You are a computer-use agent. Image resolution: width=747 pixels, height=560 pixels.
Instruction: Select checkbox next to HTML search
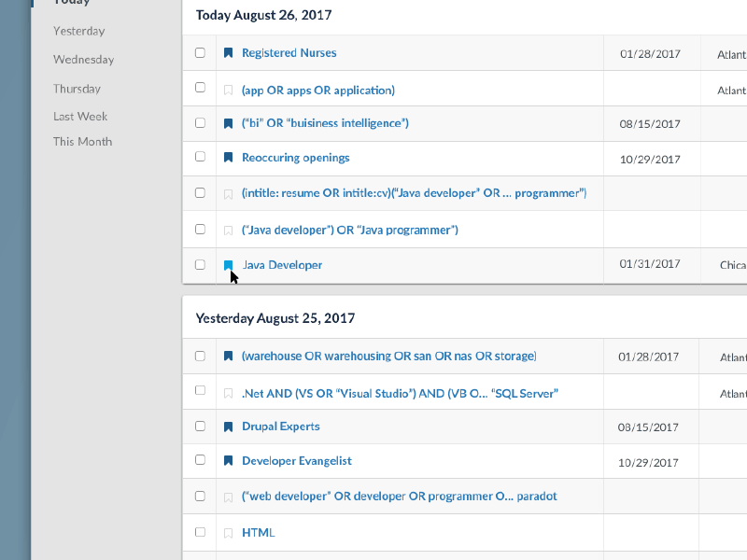pos(200,533)
